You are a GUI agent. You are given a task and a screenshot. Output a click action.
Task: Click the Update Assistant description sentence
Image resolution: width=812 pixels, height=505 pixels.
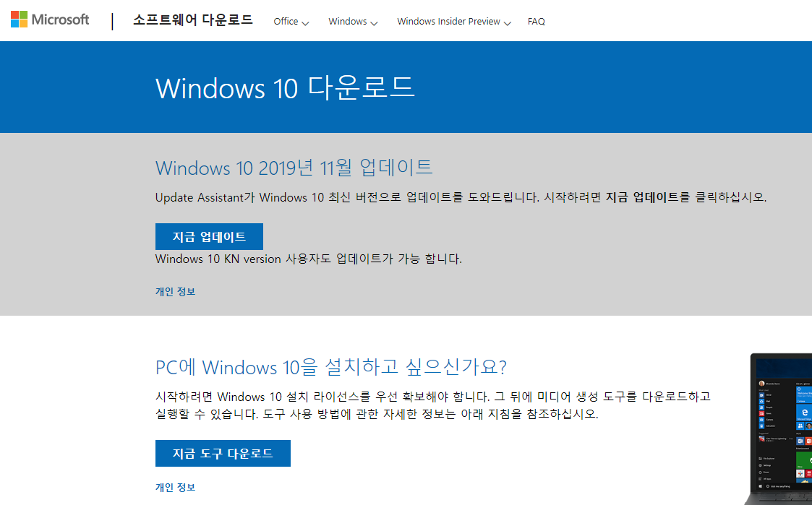coord(461,197)
